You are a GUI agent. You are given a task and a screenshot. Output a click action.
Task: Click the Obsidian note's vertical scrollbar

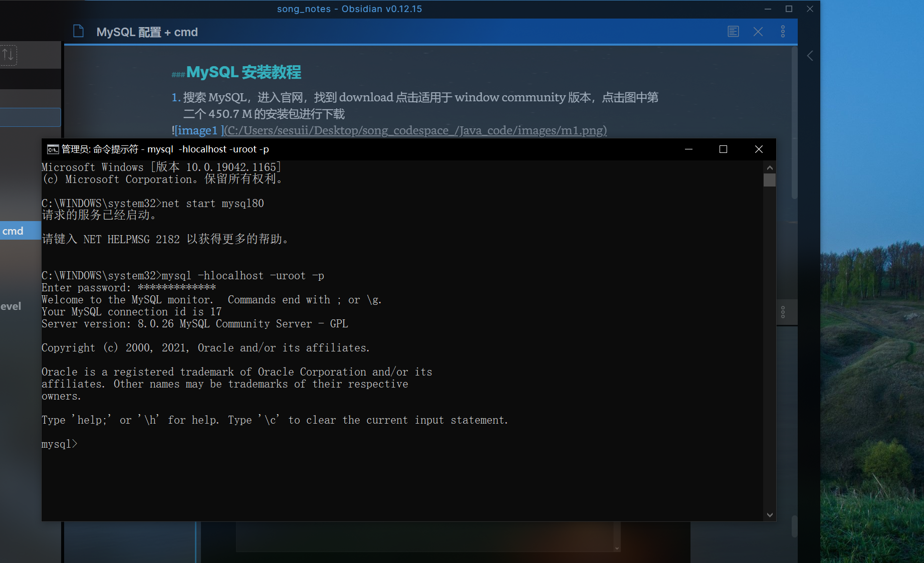click(794, 124)
